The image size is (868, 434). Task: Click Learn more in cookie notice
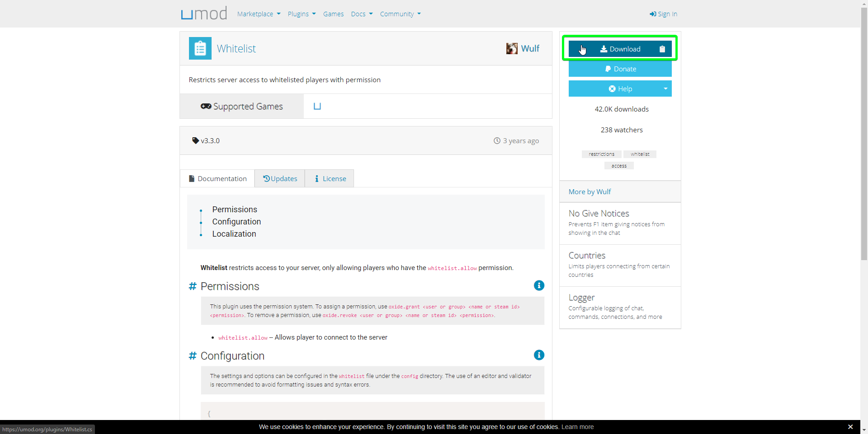[x=577, y=427]
